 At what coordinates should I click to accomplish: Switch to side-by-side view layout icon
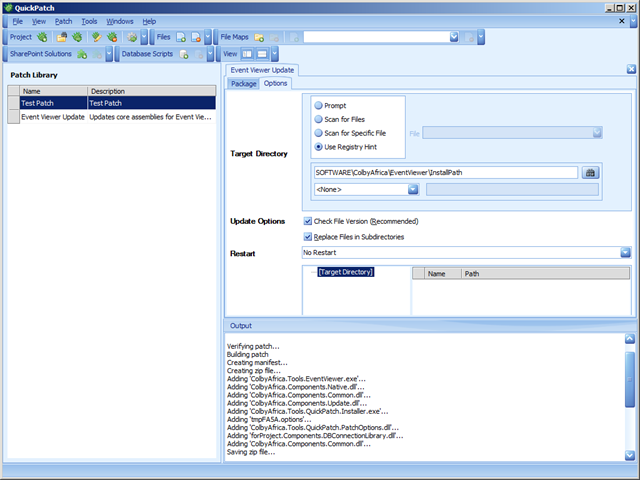point(247,54)
